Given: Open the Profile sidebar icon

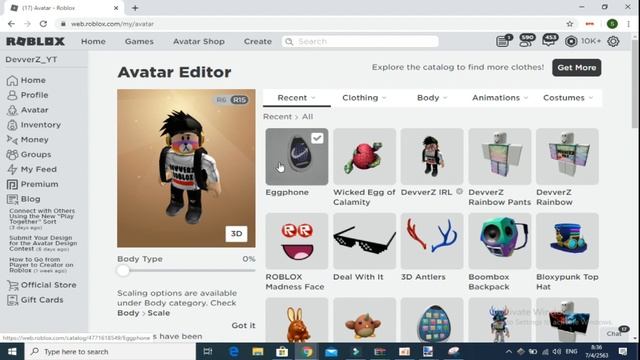Looking at the screenshot, I should 12,95.
